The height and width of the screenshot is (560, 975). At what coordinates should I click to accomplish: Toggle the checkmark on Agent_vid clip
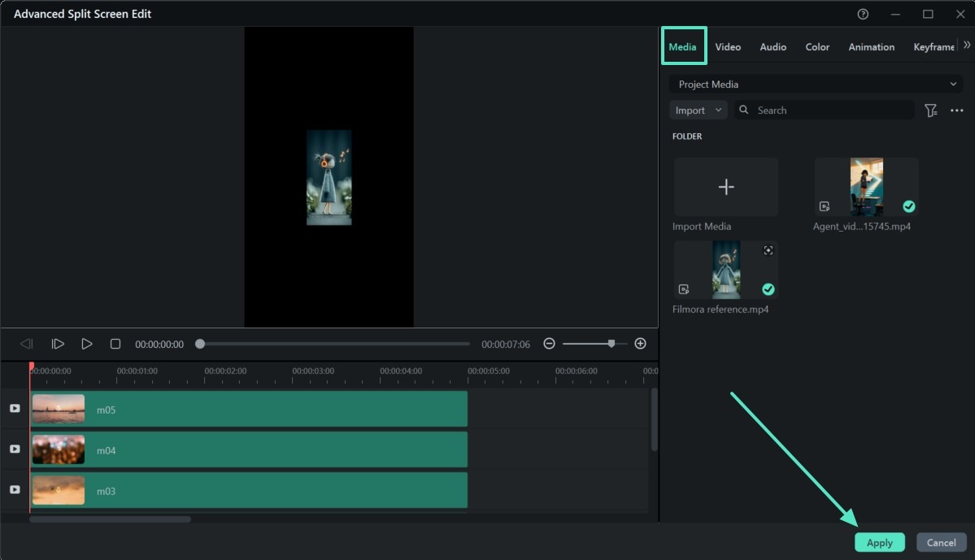908,206
